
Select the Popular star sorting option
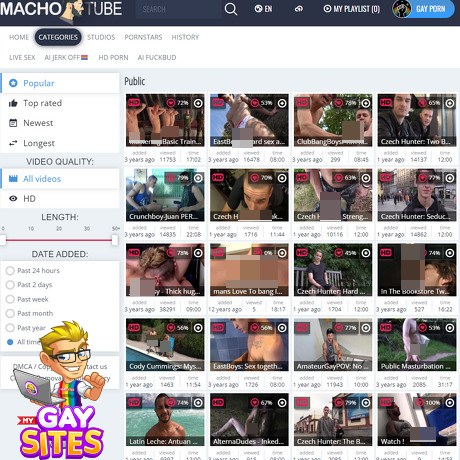tap(60, 83)
